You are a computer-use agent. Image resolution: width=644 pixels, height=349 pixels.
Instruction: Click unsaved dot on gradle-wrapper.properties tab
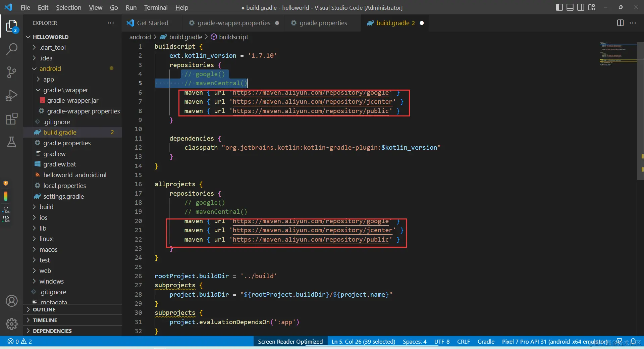(x=277, y=23)
